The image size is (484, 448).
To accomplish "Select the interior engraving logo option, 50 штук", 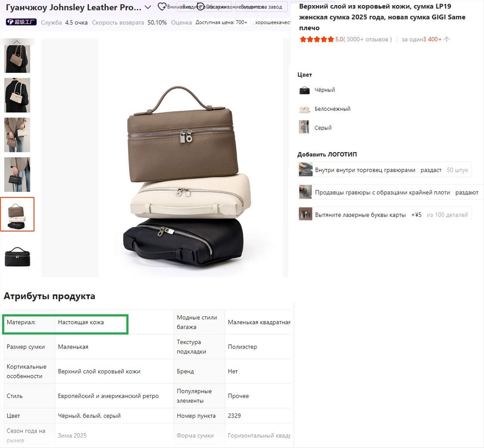I will pos(384,170).
